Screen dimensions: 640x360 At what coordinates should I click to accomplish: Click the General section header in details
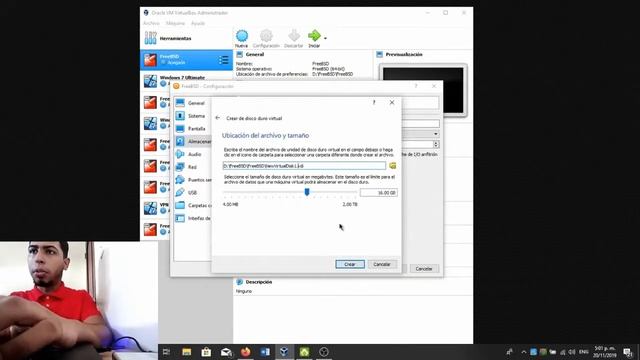[255, 54]
